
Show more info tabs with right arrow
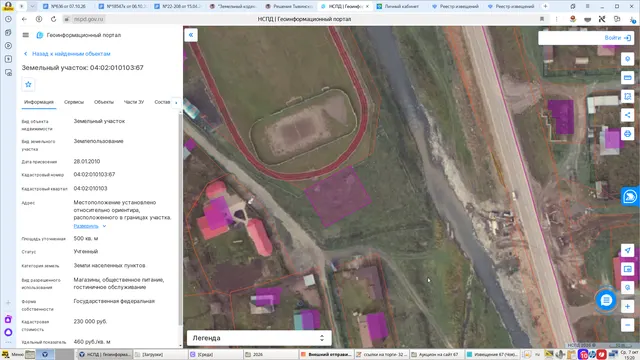pos(176,102)
